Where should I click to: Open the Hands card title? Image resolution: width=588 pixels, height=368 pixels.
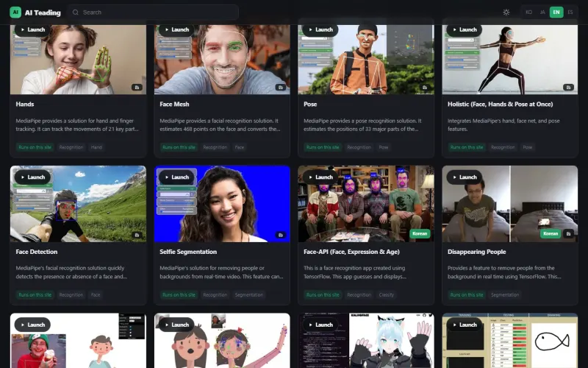click(25, 104)
